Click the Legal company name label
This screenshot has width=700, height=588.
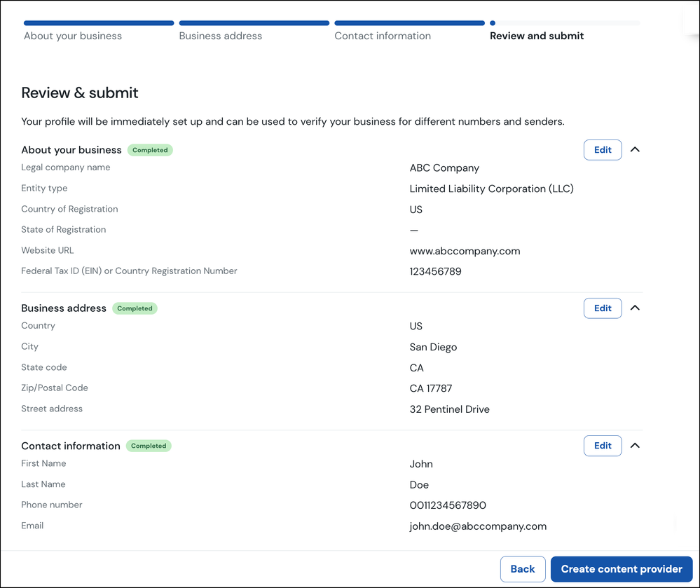click(x=66, y=167)
